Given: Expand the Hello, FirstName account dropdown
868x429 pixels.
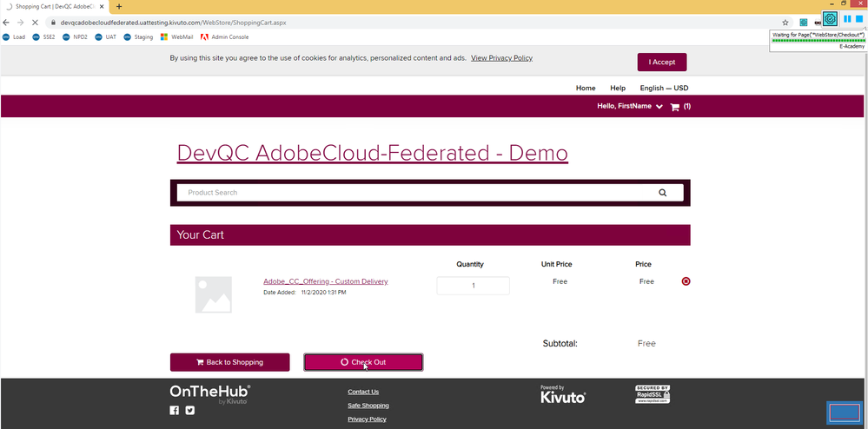Looking at the screenshot, I should click(630, 107).
